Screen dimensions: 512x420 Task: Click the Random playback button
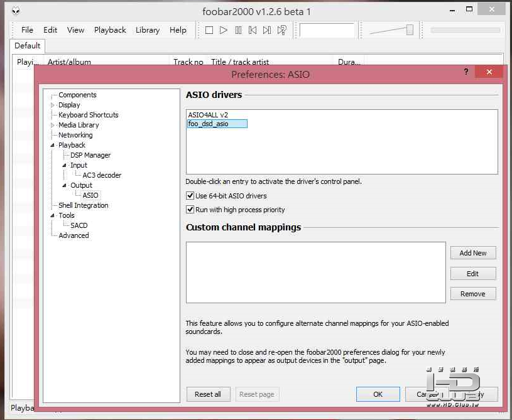tap(282, 30)
